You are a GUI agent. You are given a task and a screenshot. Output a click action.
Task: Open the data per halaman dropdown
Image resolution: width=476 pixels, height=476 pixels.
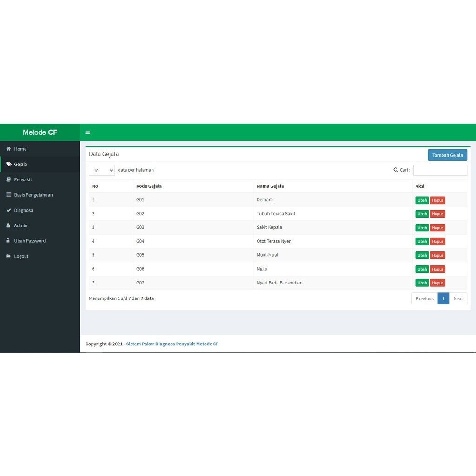tap(102, 171)
